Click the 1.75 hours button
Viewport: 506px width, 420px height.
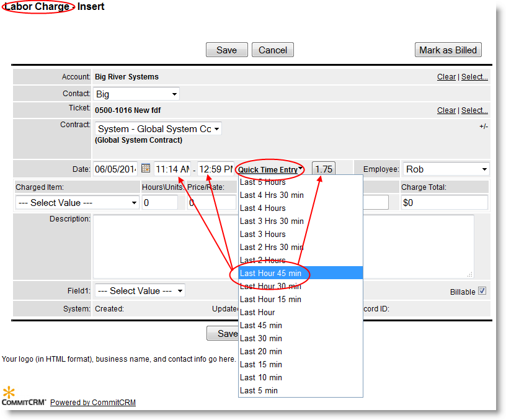tap(323, 169)
